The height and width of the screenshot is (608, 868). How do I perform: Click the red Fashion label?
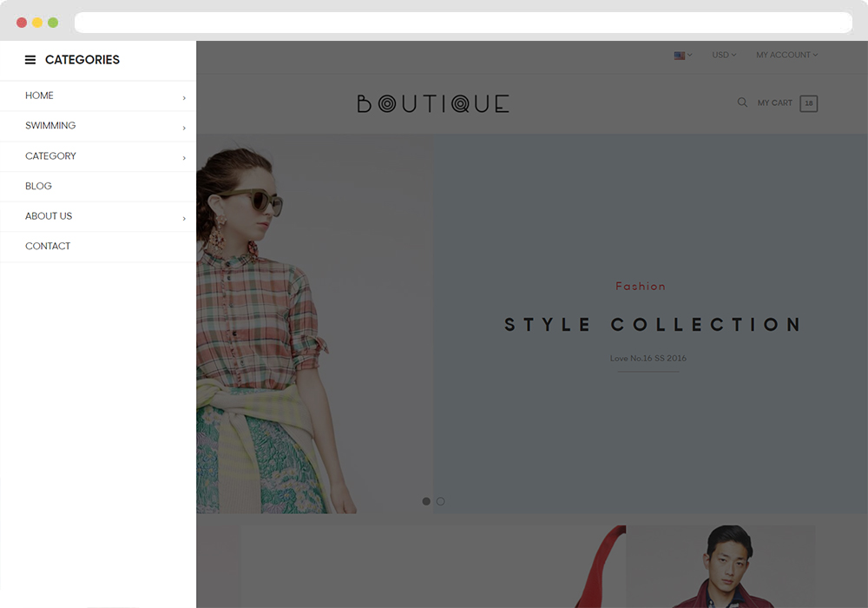click(641, 287)
